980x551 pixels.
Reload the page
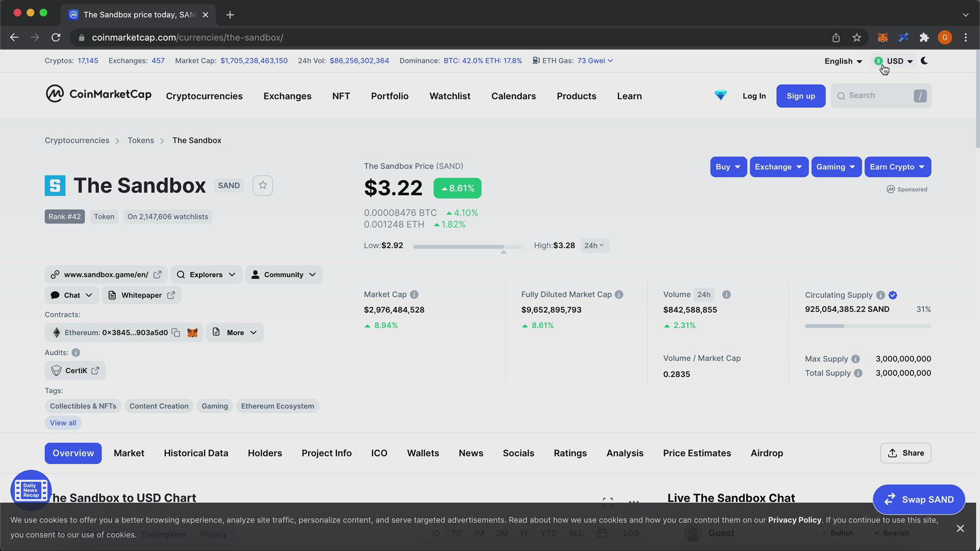click(x=56, y=37)
